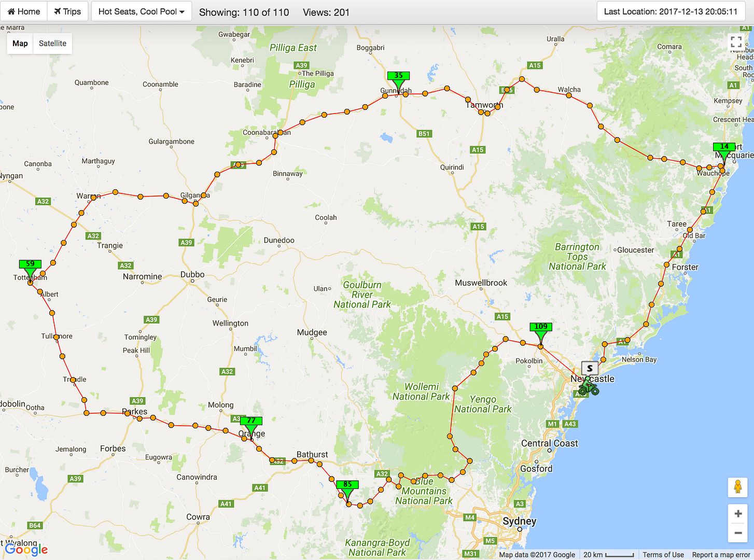Expand the Hot Seats, Cool Pool dropdown
The height and width of the screenshot is (560, 754).
pos(142,11)
